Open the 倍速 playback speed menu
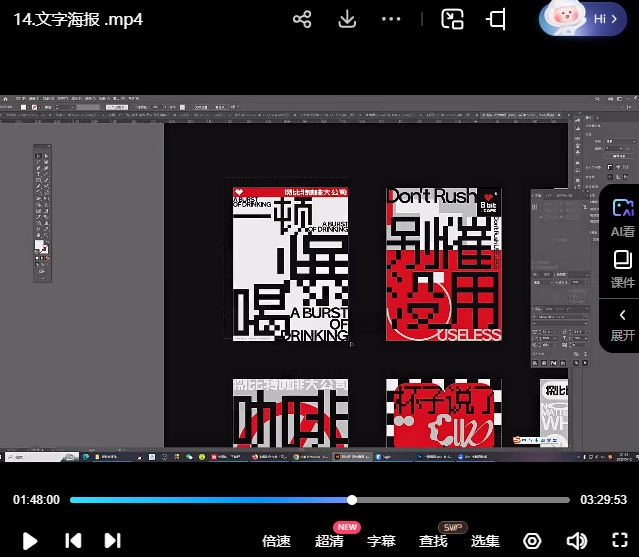This screenshot has width=639, height=557. coord(276,541)
